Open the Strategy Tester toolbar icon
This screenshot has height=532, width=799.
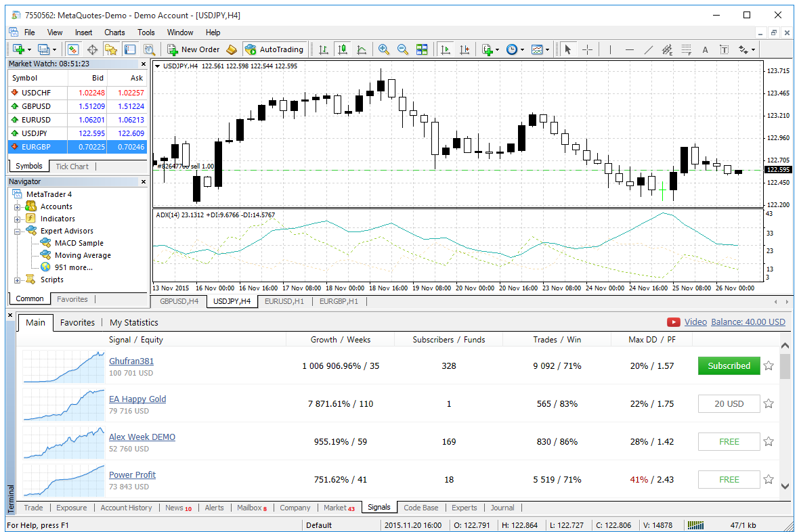[x=149, y=49]
